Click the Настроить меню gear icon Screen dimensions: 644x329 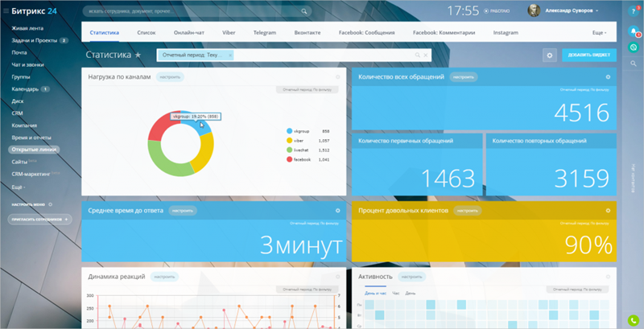coord(50,204)
